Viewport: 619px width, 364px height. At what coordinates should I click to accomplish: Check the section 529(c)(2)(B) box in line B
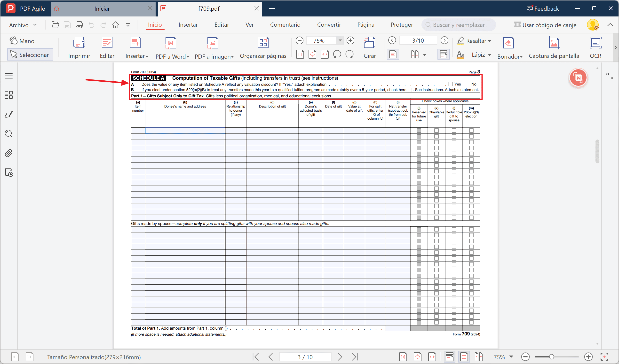click(410, 90)
